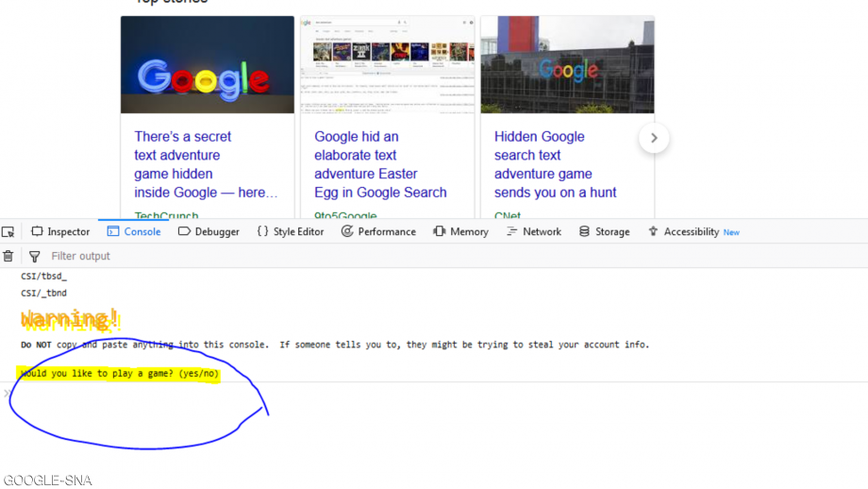
Task: Open the Inspector panel
Action: click(x=60, y=231)
